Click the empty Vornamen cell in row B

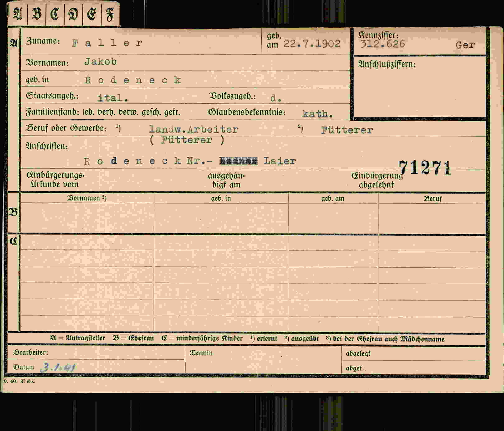pos(87,218)
